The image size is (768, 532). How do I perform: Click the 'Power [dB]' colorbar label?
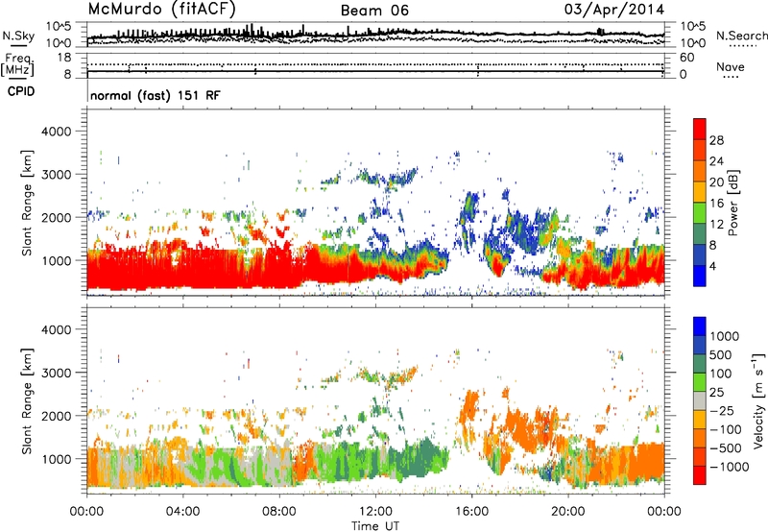tap(732, 203)
